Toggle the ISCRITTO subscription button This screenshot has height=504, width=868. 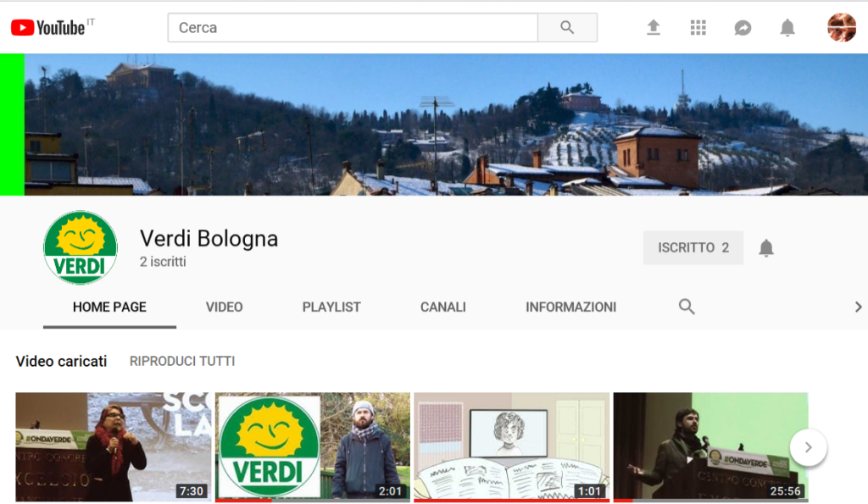coord(693,247)
